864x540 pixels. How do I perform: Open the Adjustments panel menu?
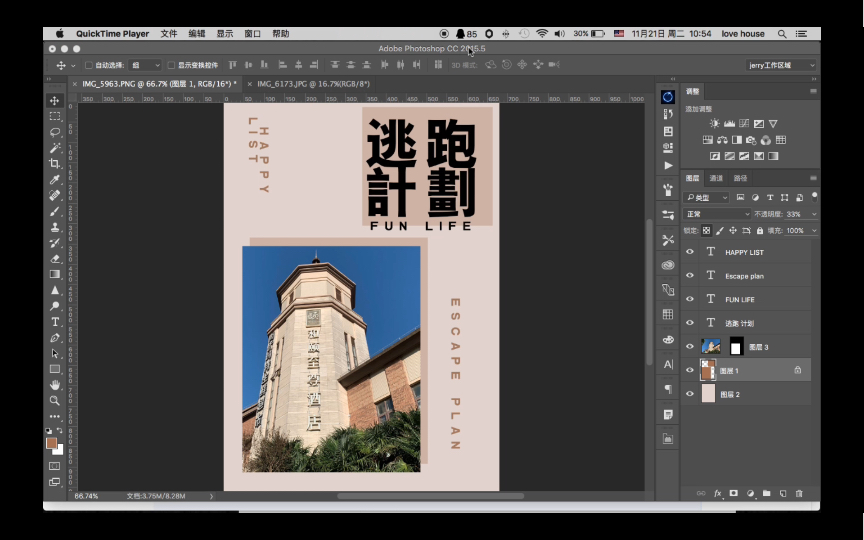point(813,91)
